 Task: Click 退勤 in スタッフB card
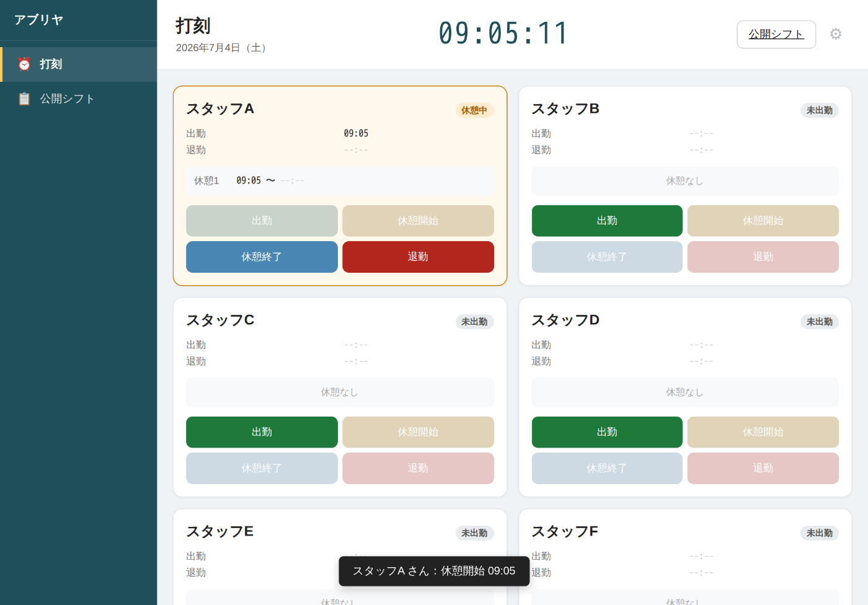[x=763, y=257]
